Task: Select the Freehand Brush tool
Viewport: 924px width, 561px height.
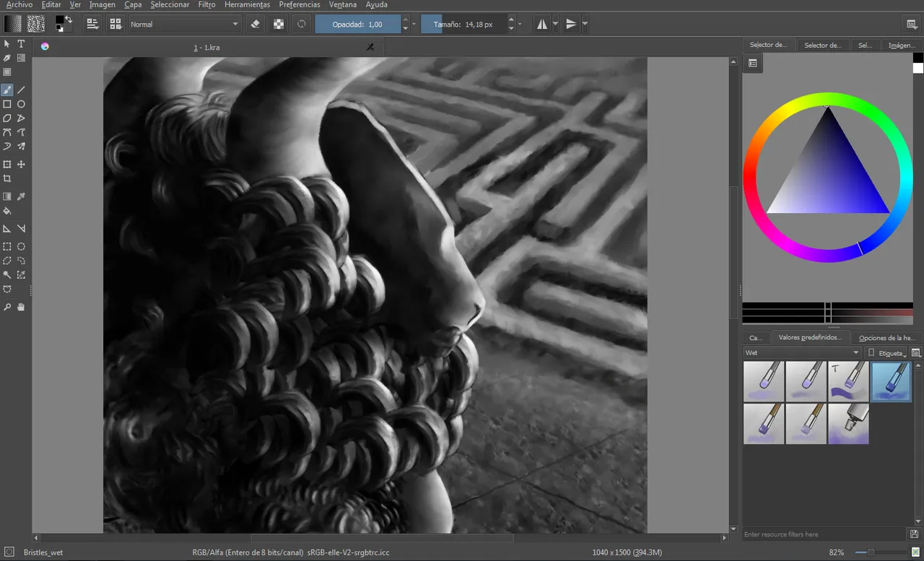Action: [x=7, y=90]
